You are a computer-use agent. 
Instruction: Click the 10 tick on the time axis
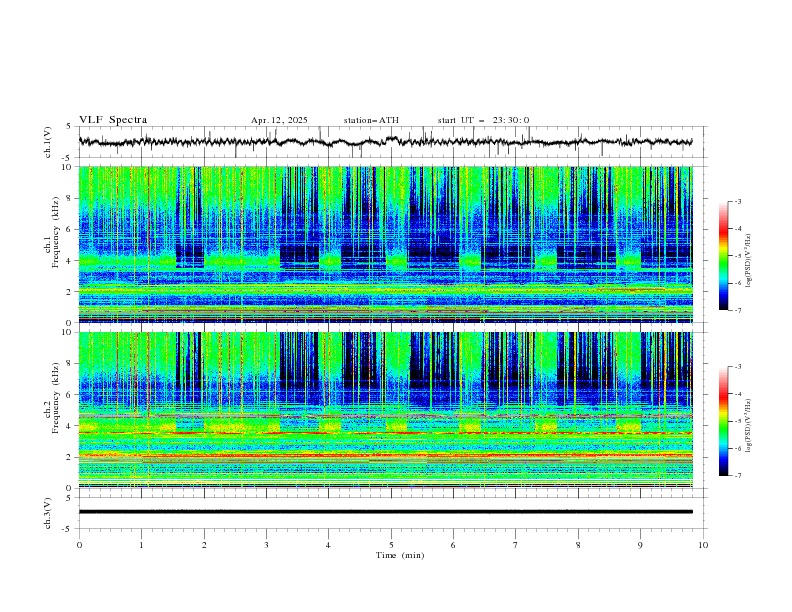point(703,545)
